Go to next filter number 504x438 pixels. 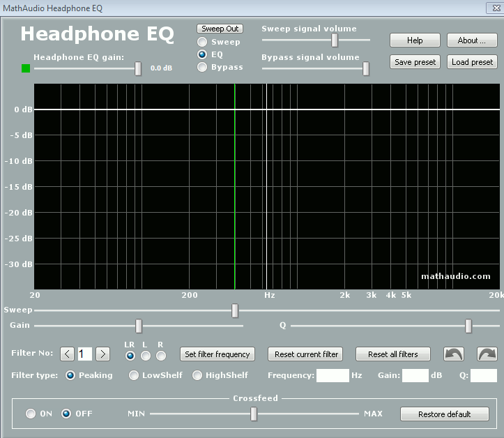pyautogui.click(x=103, y=354)
